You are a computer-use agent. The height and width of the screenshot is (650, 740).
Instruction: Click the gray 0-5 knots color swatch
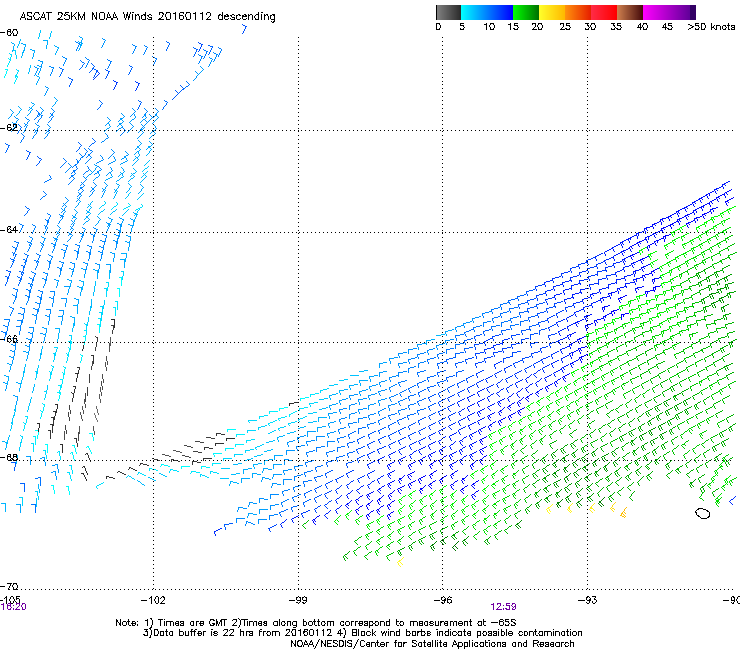(x=448, y=12)
